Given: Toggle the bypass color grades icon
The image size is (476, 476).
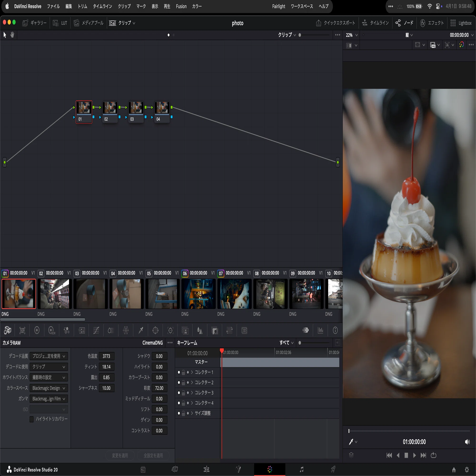Looking at the screenshot, I should coord(461,45).
